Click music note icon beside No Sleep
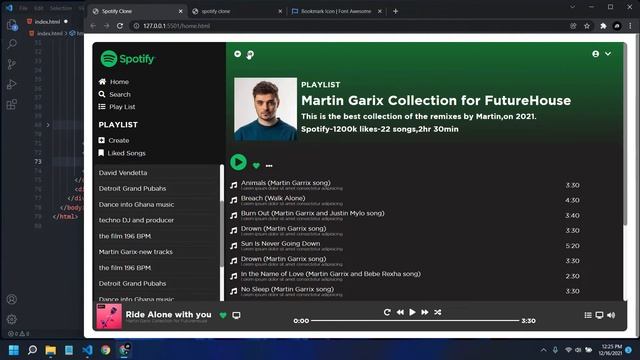Screen dimensions: 640x360 233,291
